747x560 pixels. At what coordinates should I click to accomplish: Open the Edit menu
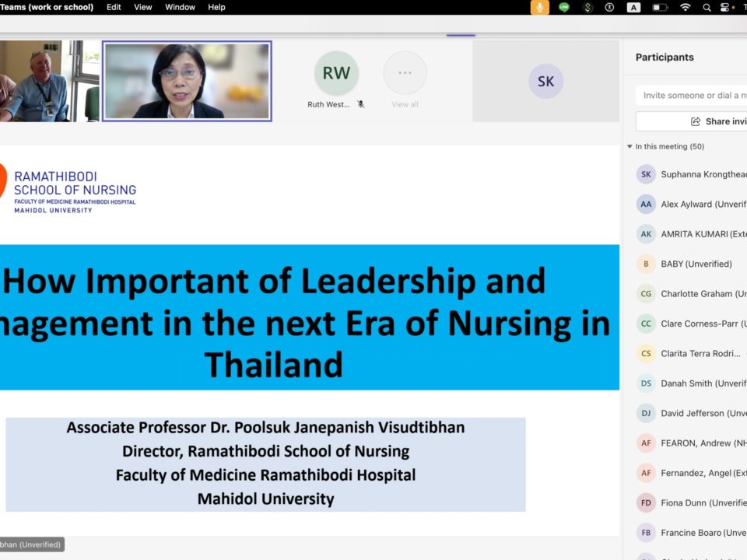(x=114, y=7)
